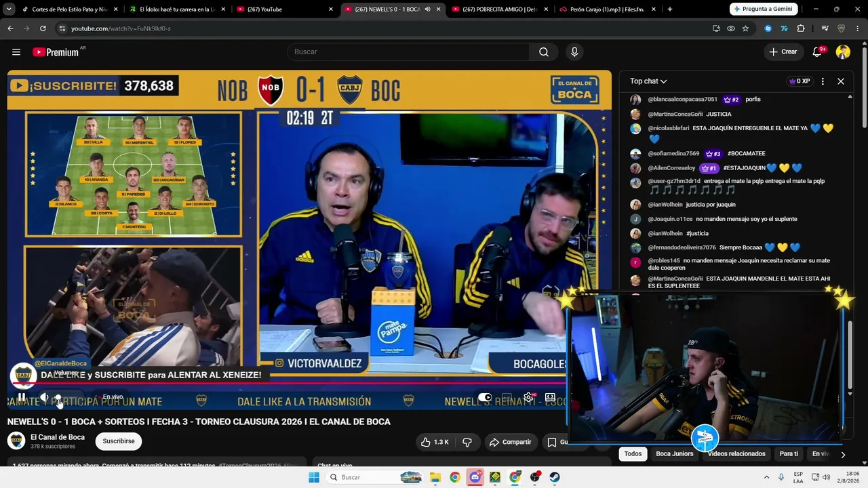This screenshot has width=868, height=488.
Task: Focus the YouTube Buscar search field
Action: 409,52
